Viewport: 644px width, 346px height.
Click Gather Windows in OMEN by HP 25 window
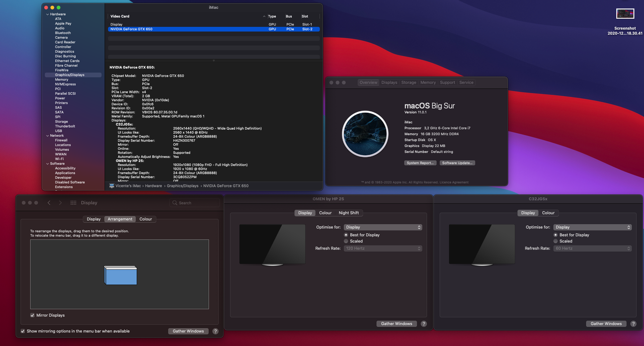point(396,324)
